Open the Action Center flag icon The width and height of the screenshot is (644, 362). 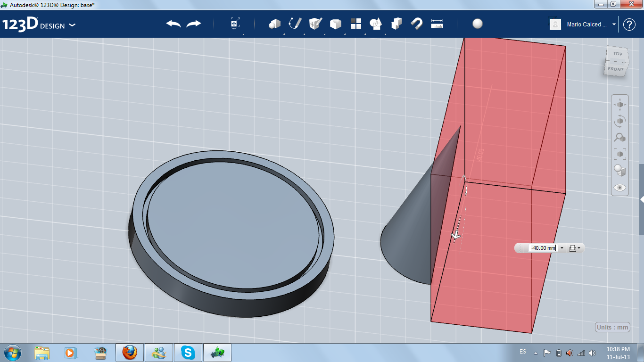pos(547,353)
